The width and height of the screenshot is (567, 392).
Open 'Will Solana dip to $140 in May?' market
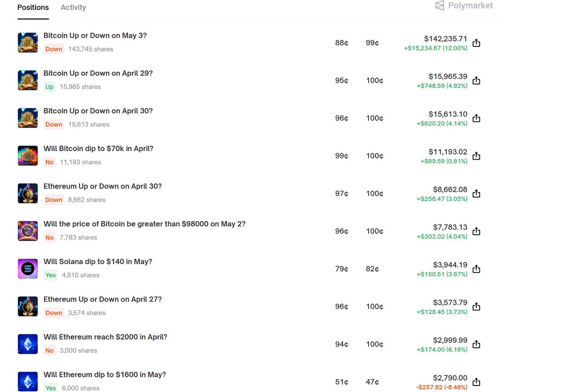(x=98, y=262)
